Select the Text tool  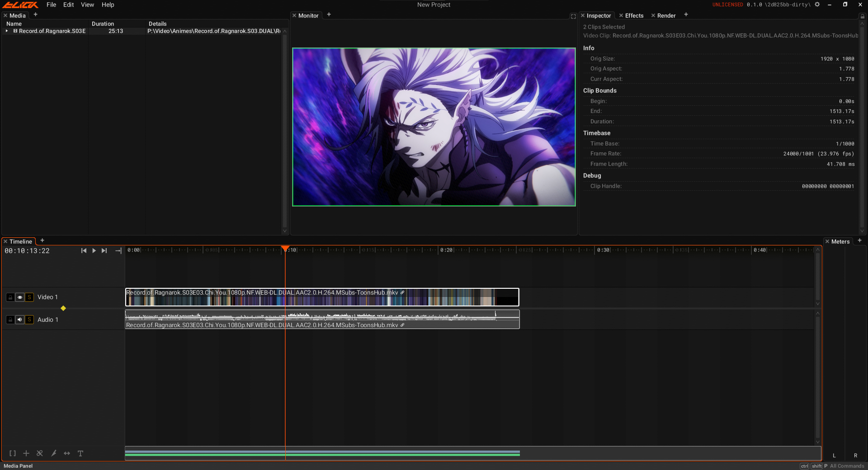(x=80, y=453)
